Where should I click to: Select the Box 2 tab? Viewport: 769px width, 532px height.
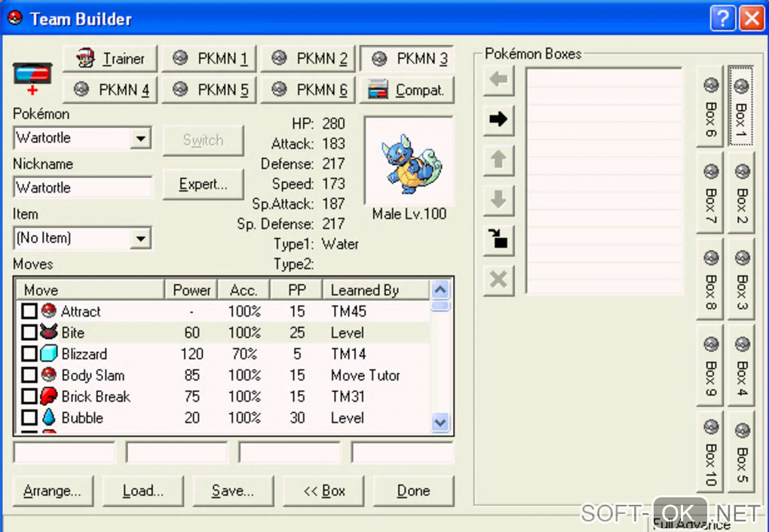pos(741,193)
